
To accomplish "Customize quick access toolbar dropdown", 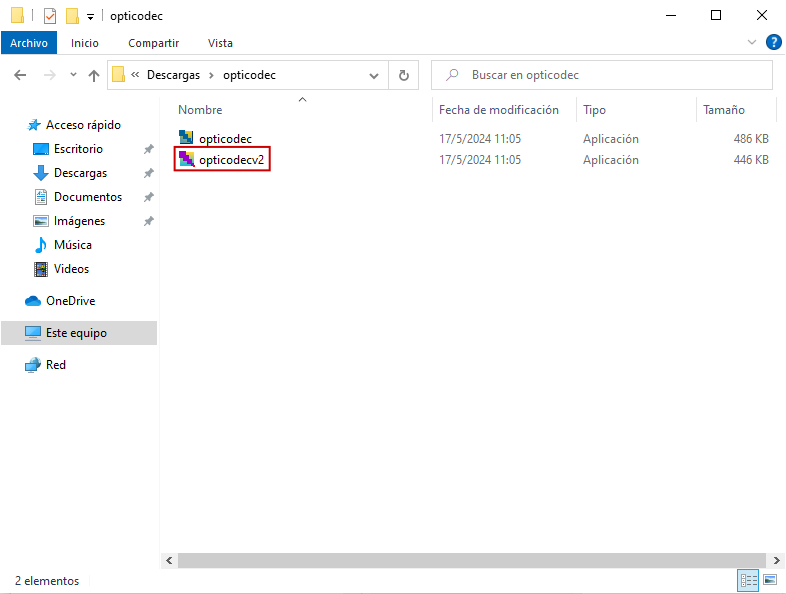I will point(90,16).
